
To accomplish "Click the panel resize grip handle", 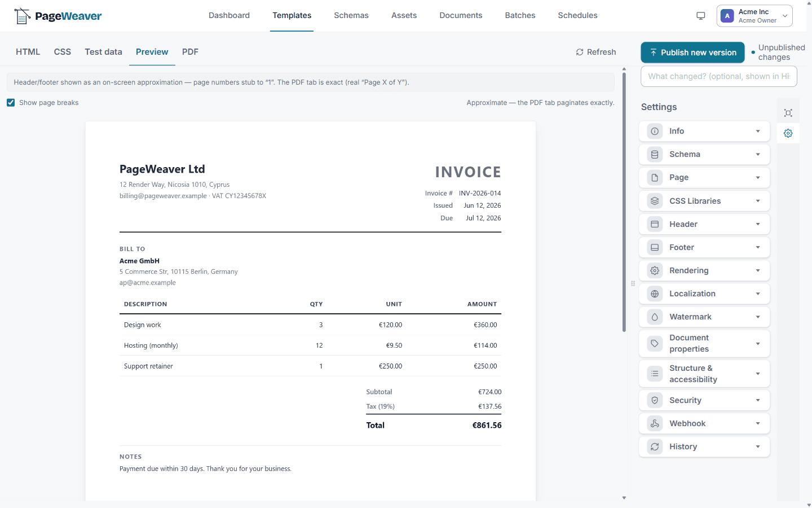I will (633, 283).
